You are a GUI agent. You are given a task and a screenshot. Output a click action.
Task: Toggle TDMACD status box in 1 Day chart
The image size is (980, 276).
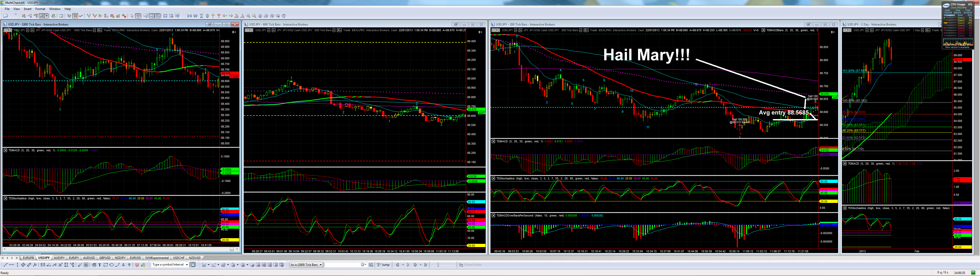845,164
